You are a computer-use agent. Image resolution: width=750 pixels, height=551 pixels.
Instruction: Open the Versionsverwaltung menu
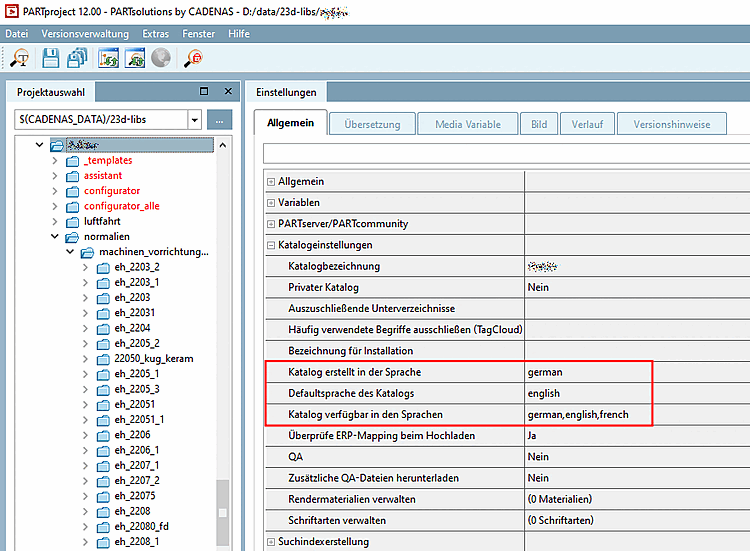(87, 34)
